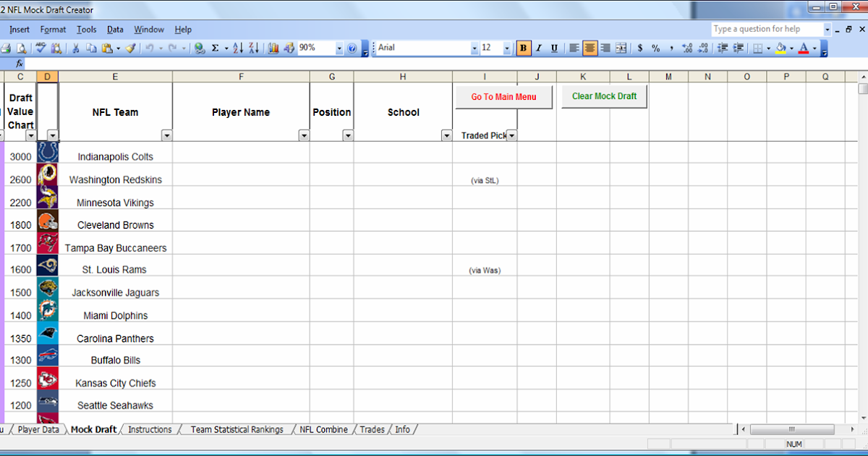Toggle Center alignment
The width and height of the screenshot is (868, 456).
pyautogui.click(x=590, y=48)
